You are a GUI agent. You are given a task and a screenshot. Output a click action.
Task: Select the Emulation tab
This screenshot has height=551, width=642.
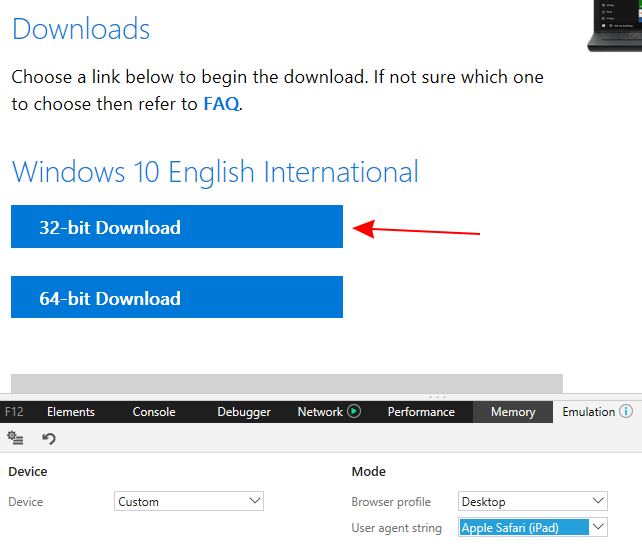tap(589, 412)
